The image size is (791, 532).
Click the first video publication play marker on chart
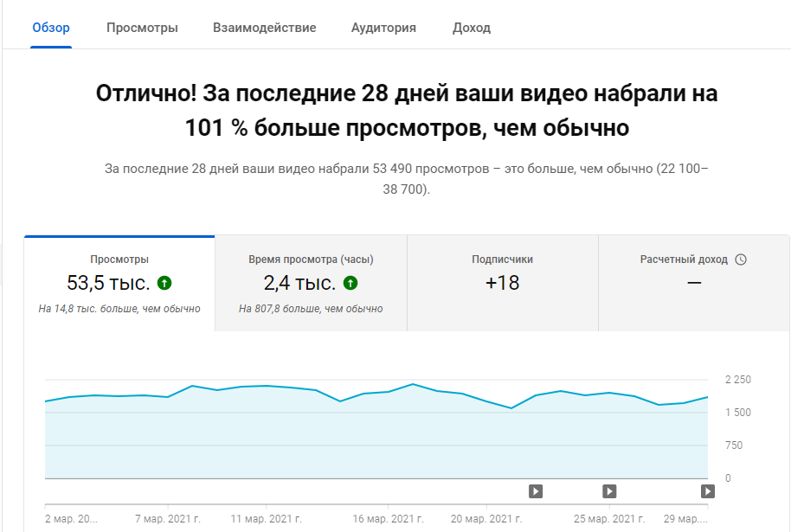click(x=535, y=490)
